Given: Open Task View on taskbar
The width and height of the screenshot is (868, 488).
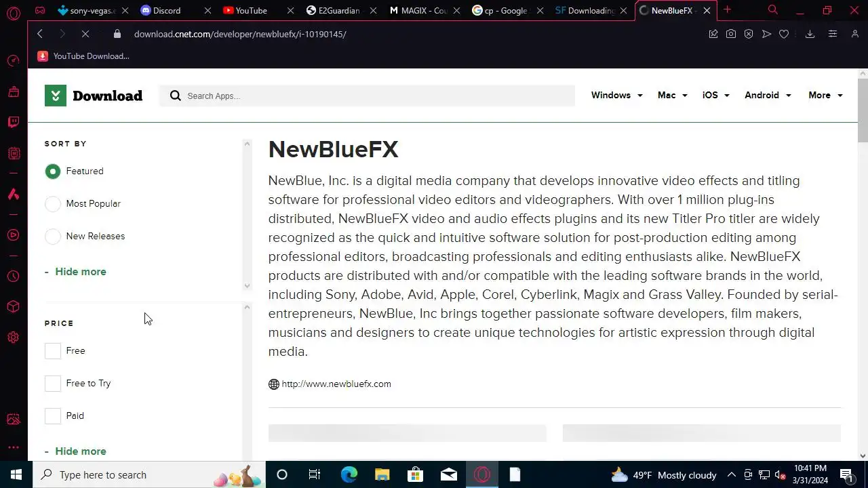Looking at the screenshot, I should (x=315, y=474).
